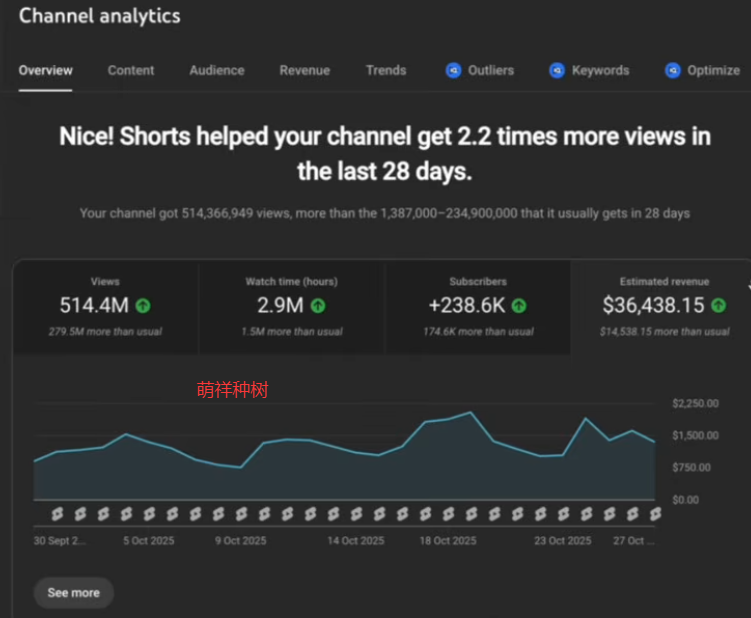
Task: Click green up arrow next to +238.6K
Action: (519, 306)
